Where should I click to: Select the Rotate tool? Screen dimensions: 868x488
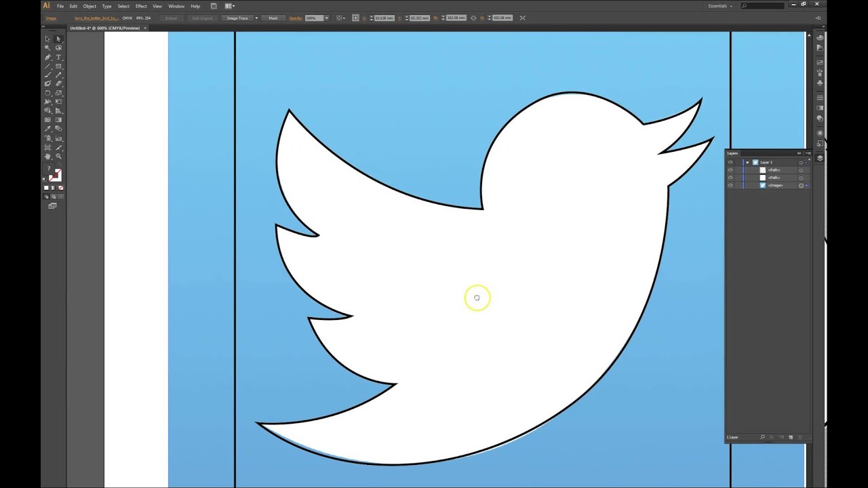click(x=47, y=92)
